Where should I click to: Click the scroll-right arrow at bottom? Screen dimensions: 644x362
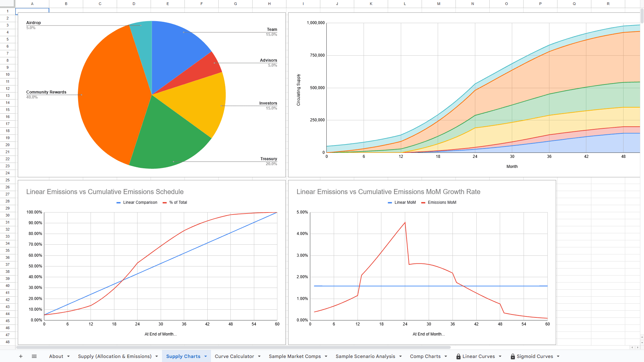point(638,348)
